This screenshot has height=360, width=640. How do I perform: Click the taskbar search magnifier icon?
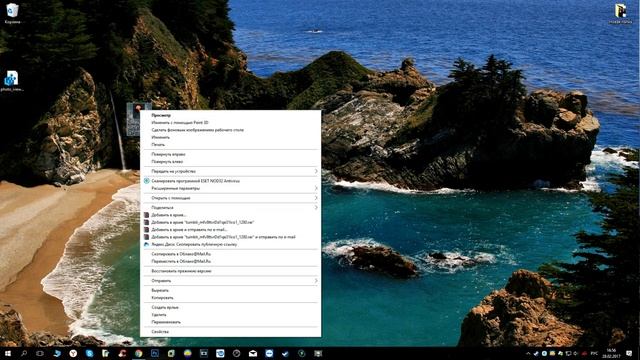pyautogui.click(x=24, y=353)
